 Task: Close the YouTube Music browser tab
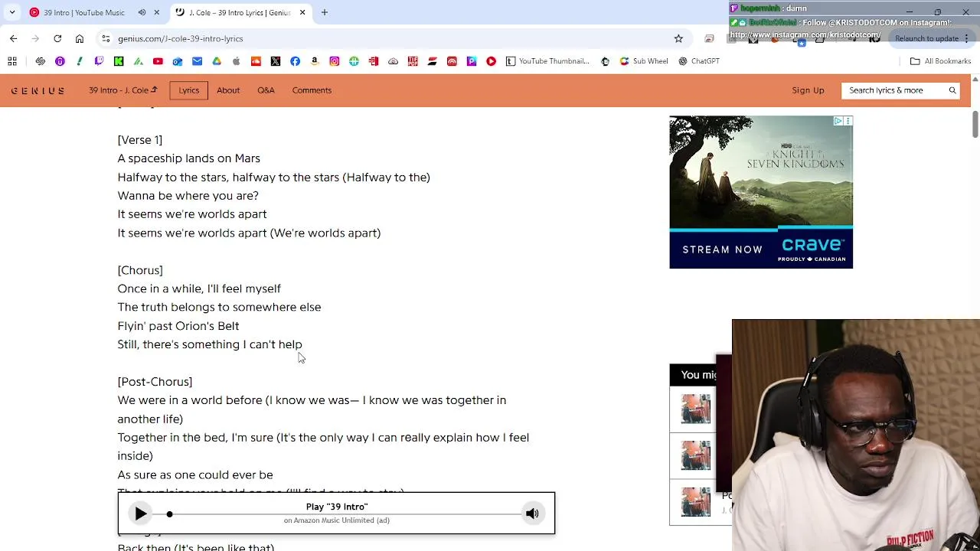click(x=156, y=12)
